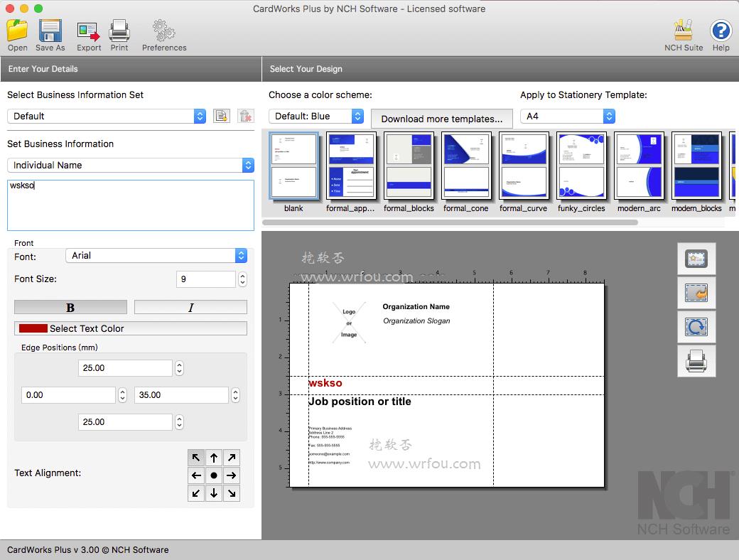The image size is (739, 560).
Task: Click the top edge position 25.00 field
Action: pos(125,368)
